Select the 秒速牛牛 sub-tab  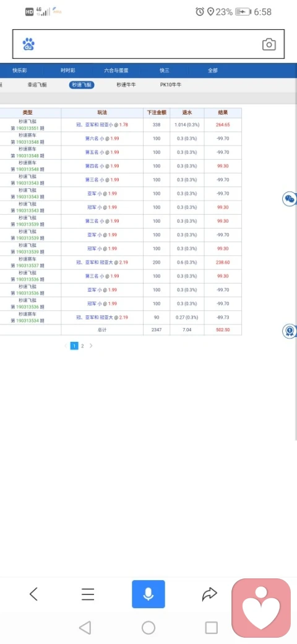pos(126,85)
